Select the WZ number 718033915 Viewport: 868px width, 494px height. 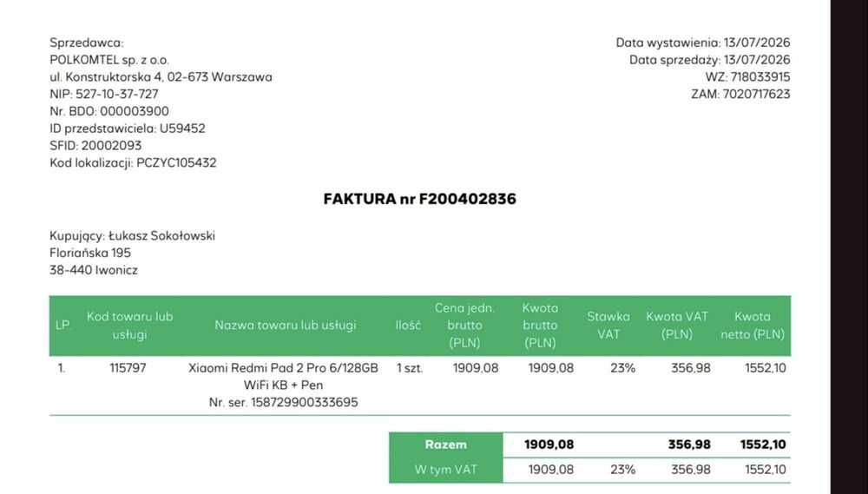[760, 77]
